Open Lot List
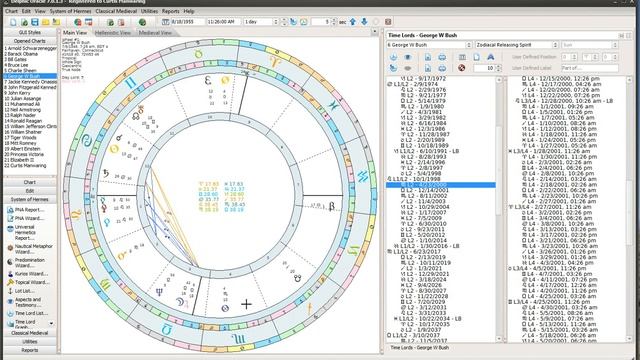Screen dimensions: 640x360 [21, 291]
